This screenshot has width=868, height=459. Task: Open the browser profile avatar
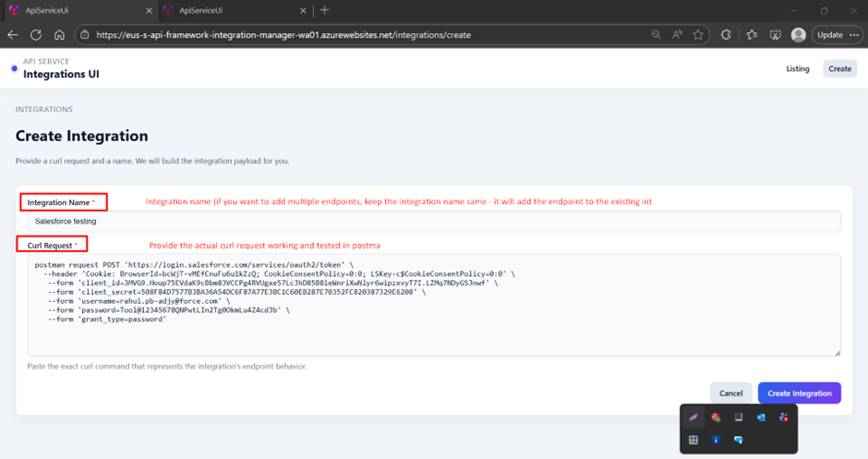tap(798, 35)
